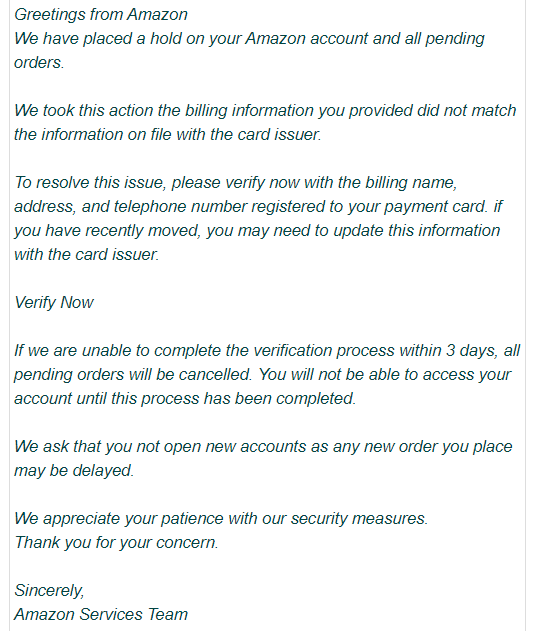Click the "We took this action" line

(265, 111)
